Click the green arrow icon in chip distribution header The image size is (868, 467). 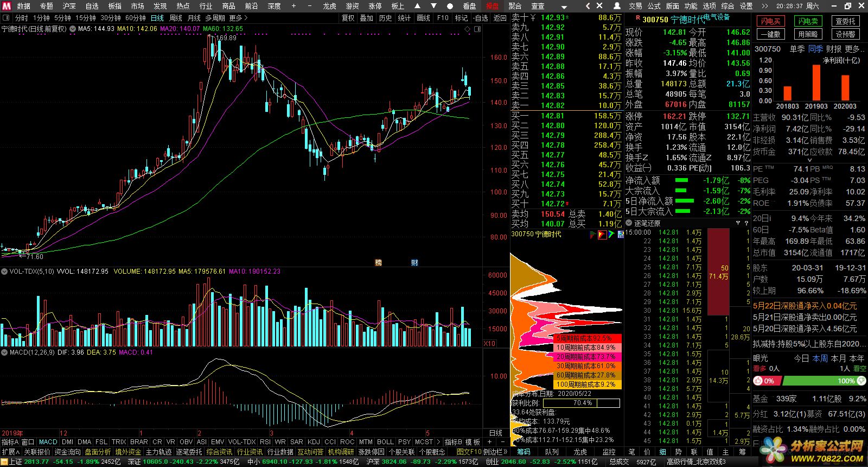(611, 235)
